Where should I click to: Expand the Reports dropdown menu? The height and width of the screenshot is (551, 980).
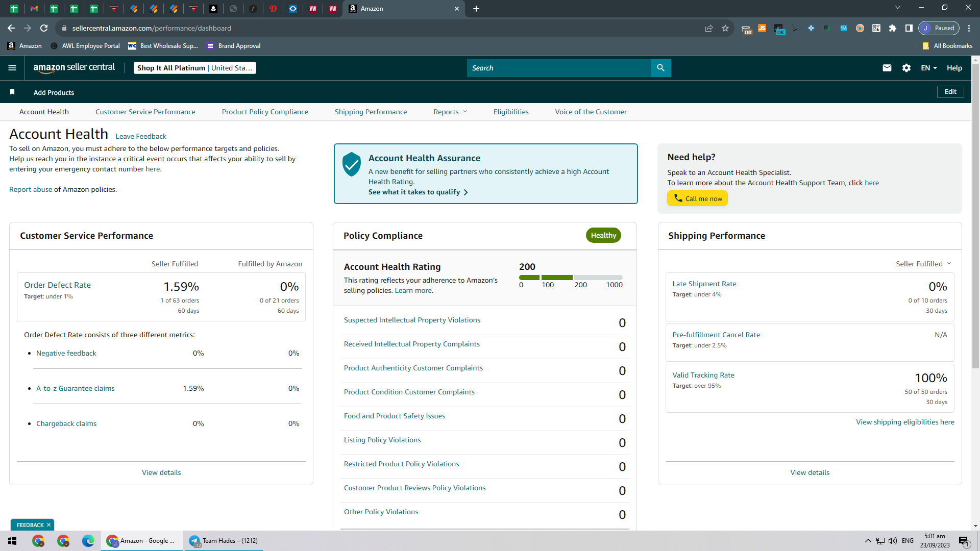click(x=451, y=112)
